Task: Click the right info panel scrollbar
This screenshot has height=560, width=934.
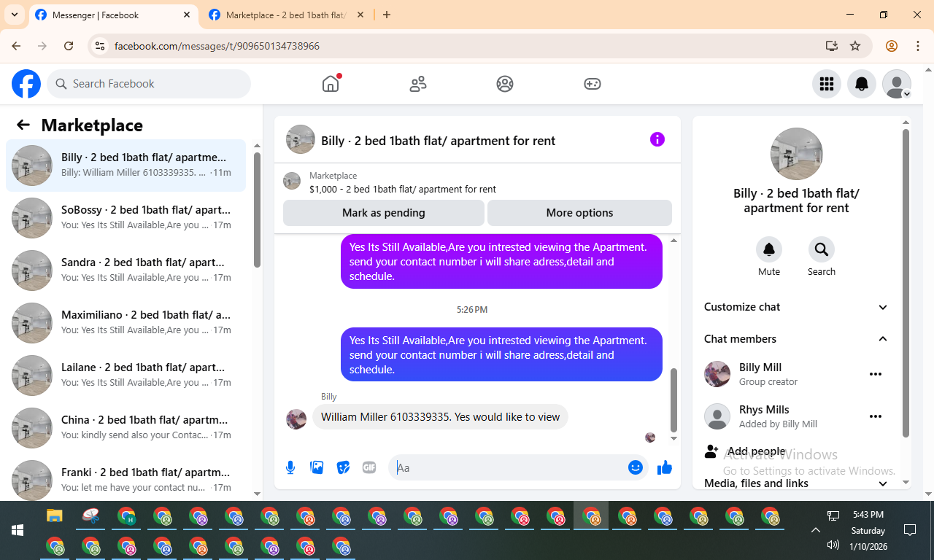Action: click(x=906, y=283)
